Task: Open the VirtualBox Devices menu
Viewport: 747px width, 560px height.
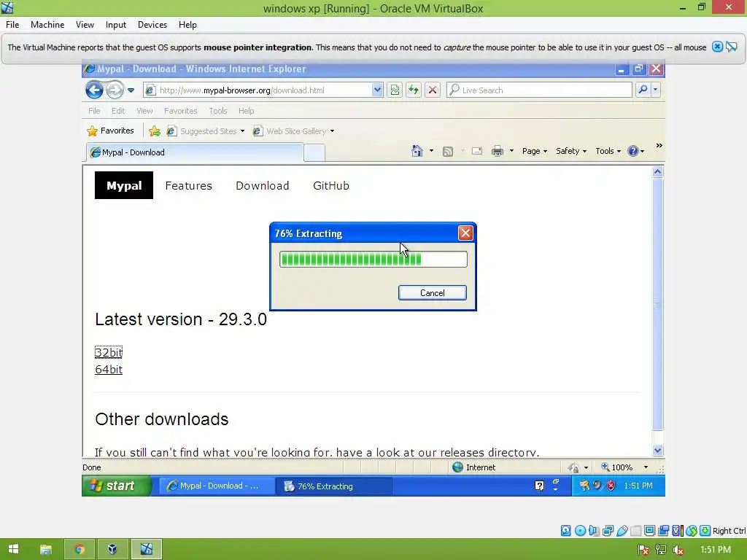Action: (x=152, y=25)
